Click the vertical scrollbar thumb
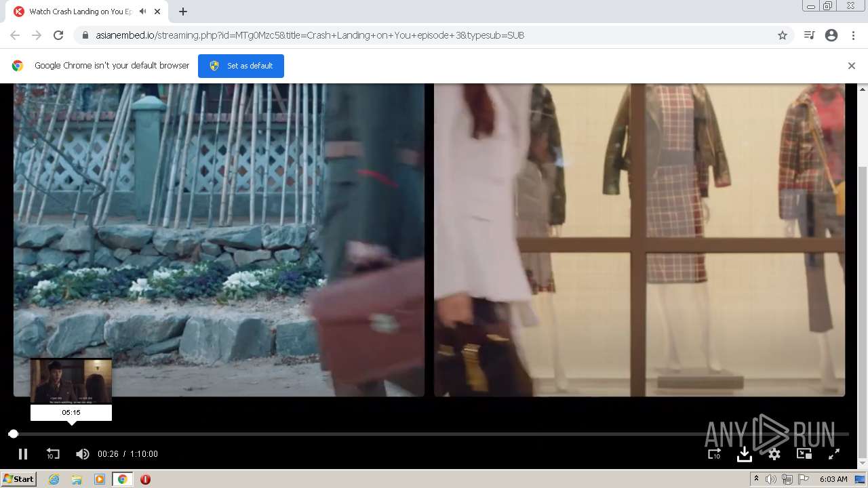 pos(863,312)
